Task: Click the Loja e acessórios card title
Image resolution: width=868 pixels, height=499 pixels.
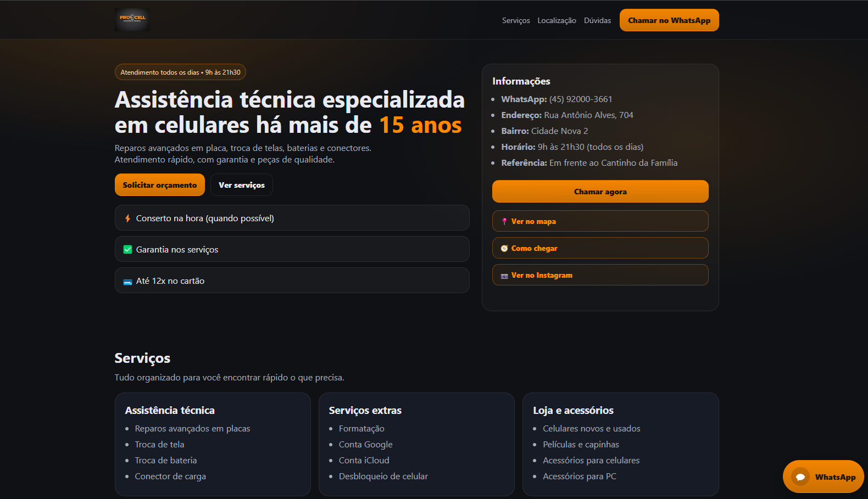Action: point(573,411)
